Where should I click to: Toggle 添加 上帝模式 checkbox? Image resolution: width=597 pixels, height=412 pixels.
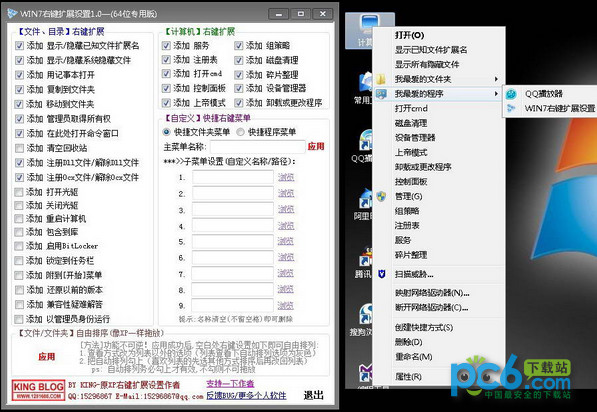coord(166,103)
